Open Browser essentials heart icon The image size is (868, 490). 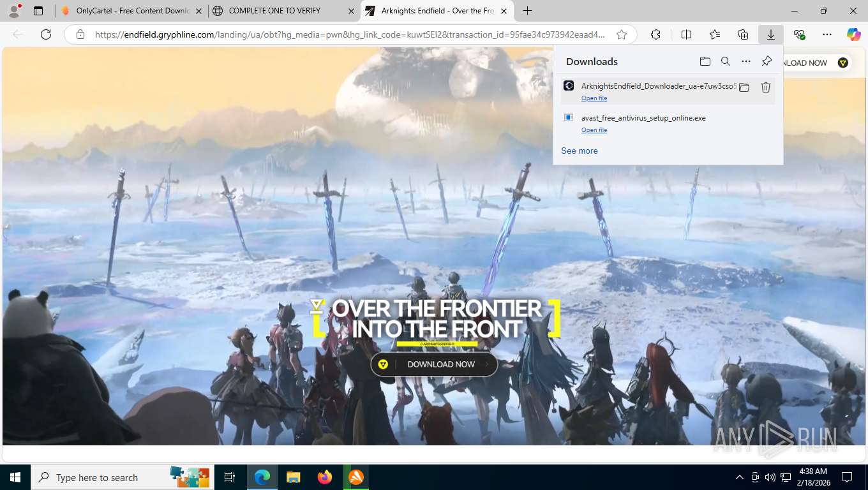(799, 34)
